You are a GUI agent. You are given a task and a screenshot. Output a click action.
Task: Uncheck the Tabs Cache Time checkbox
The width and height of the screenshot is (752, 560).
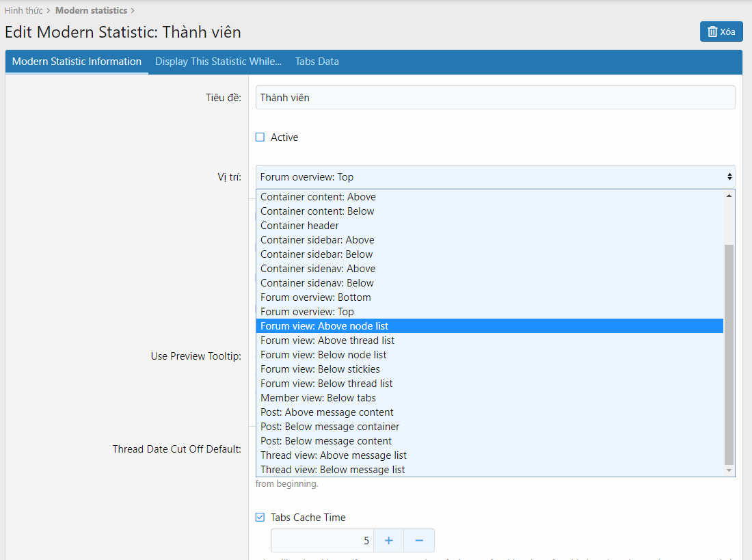[260, 518]
